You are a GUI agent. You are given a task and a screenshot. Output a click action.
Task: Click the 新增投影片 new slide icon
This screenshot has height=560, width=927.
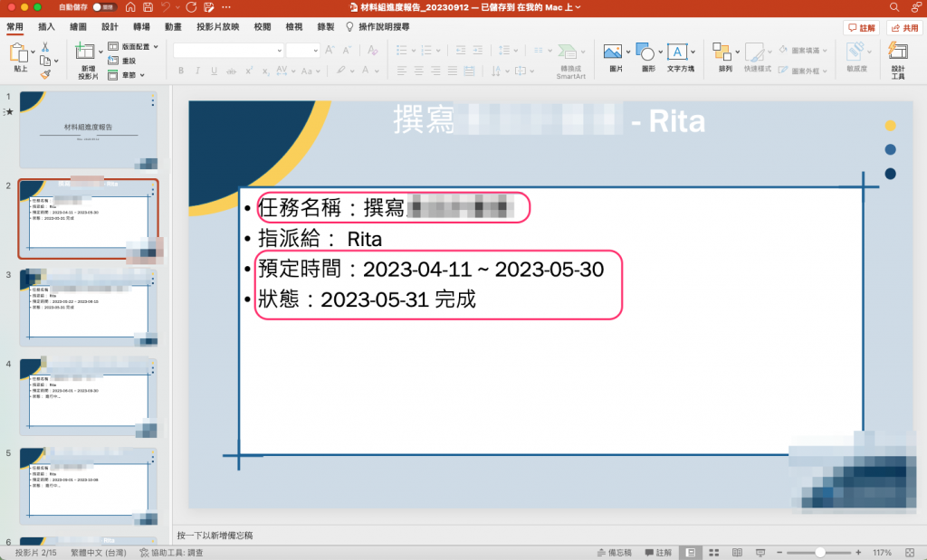pyautogui.click(x=84, y=52)
